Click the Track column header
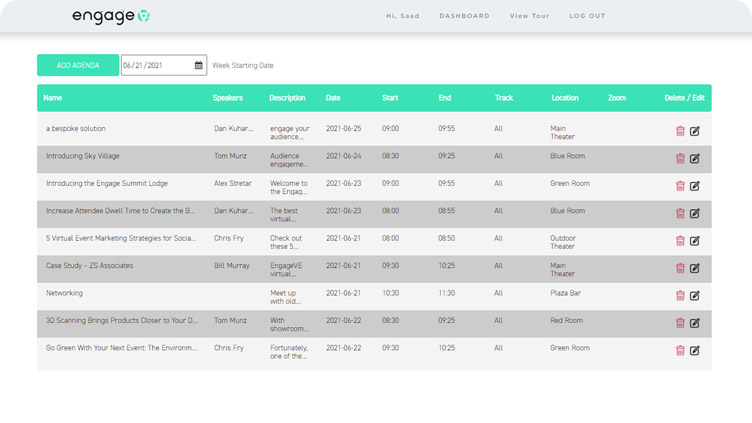The height and width of the screenshot is (423, 752). 504,98
